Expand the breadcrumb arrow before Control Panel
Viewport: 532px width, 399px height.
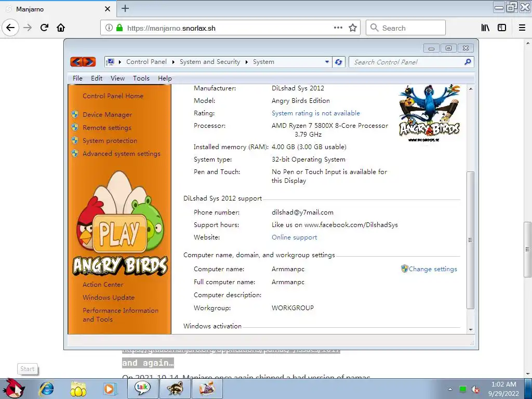pos(120,62)
